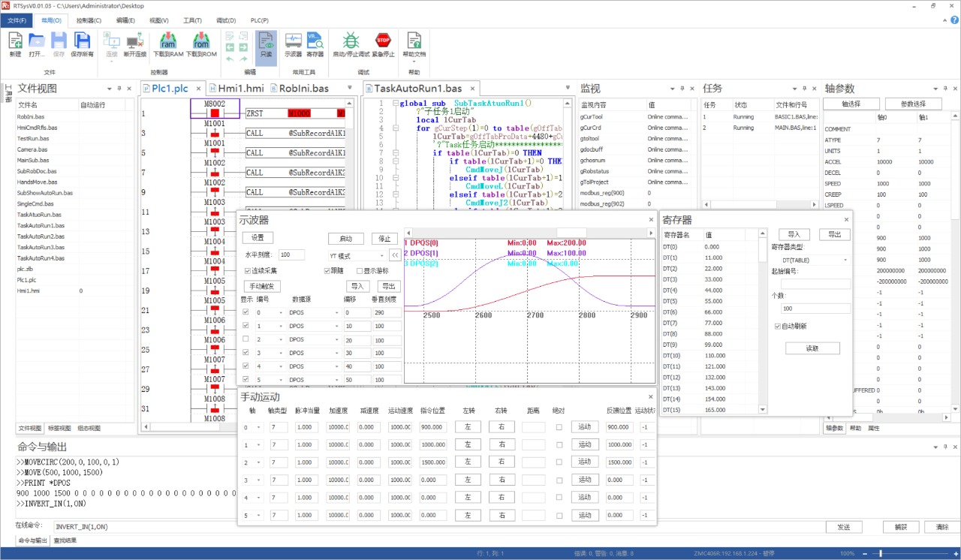
Task: Close the 文件视图 panel
Action: (x=131, y=89)
